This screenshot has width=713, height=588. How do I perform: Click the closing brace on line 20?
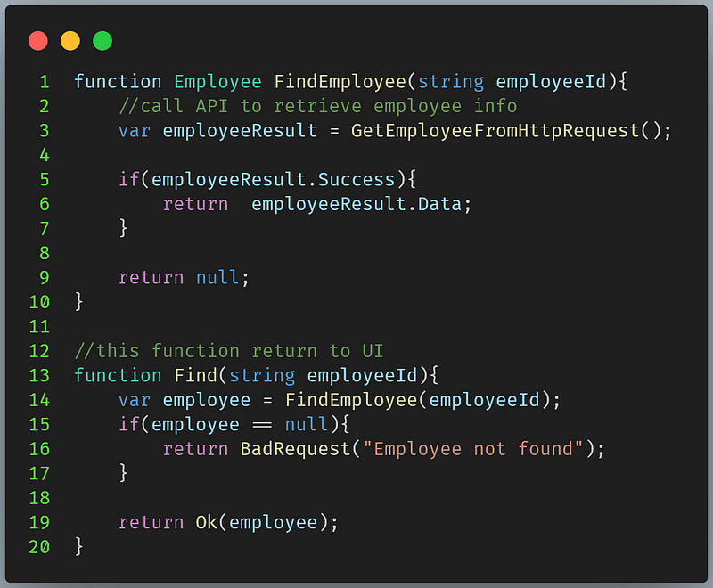[x=79, y=547]
